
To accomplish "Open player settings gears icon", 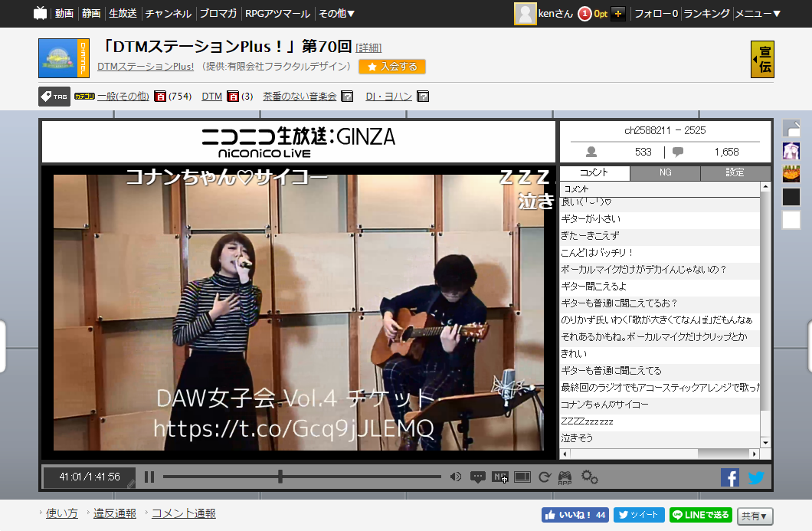I will [x=590, y=477].
